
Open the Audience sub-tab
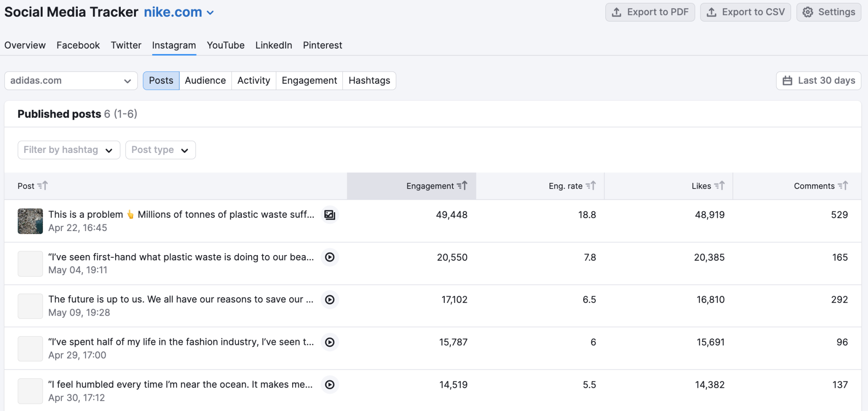tap(205, 81)
